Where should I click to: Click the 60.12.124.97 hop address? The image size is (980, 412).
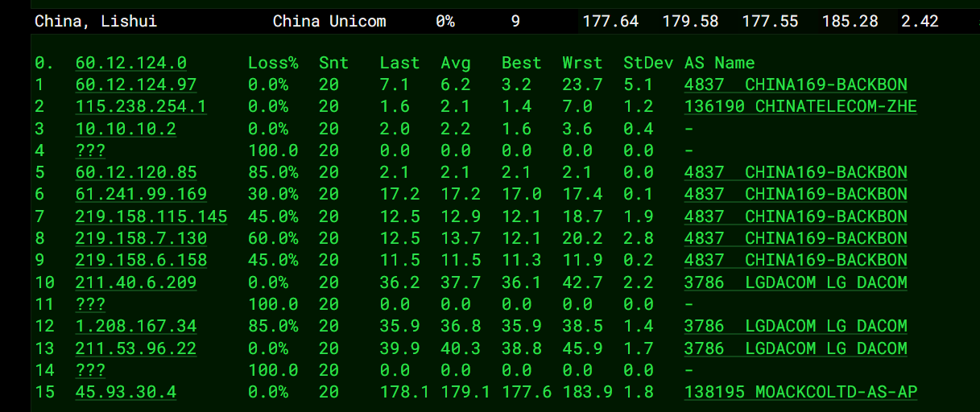point(136,84)
